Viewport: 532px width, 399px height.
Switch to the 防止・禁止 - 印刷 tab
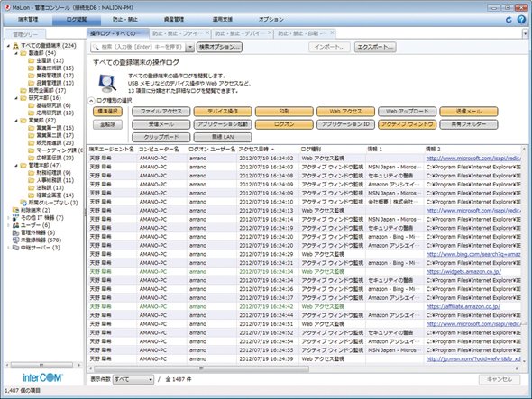(302, 33)
